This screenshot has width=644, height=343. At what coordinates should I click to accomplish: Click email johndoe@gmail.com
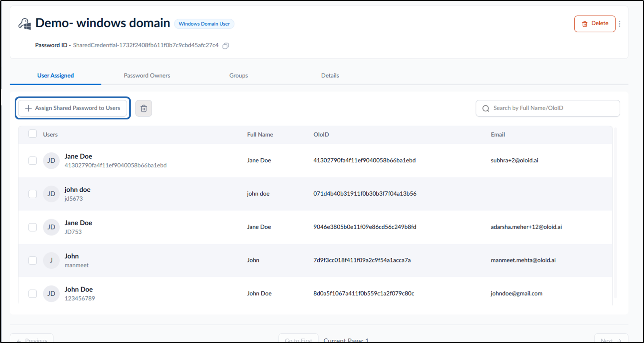click(516, 293)
